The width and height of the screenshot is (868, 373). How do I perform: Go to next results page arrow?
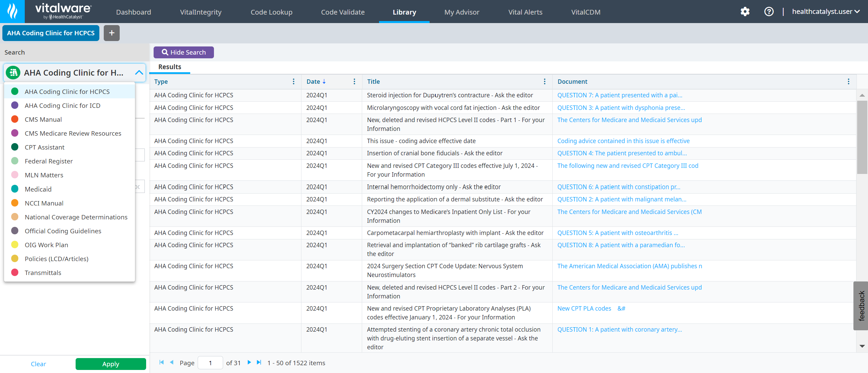point(249,362)
